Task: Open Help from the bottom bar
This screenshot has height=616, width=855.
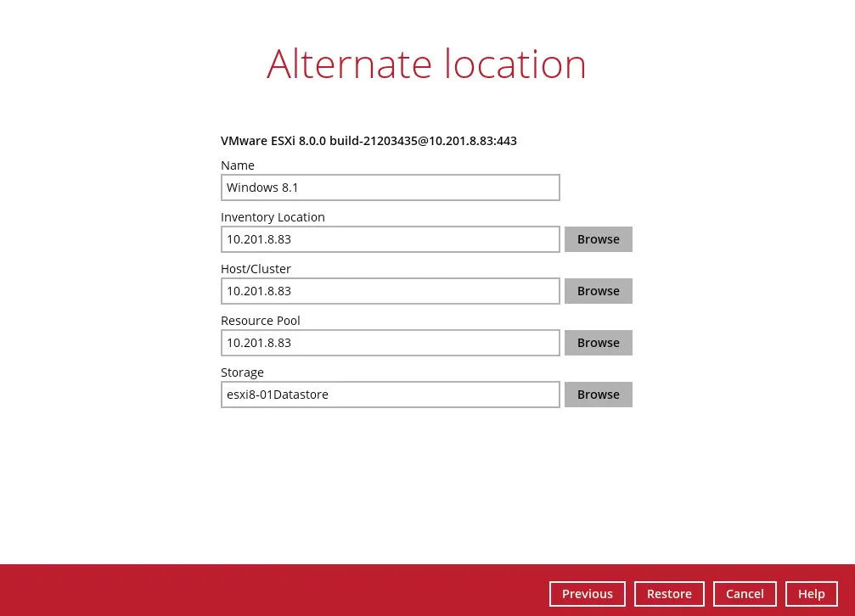Action: [811, 594]
